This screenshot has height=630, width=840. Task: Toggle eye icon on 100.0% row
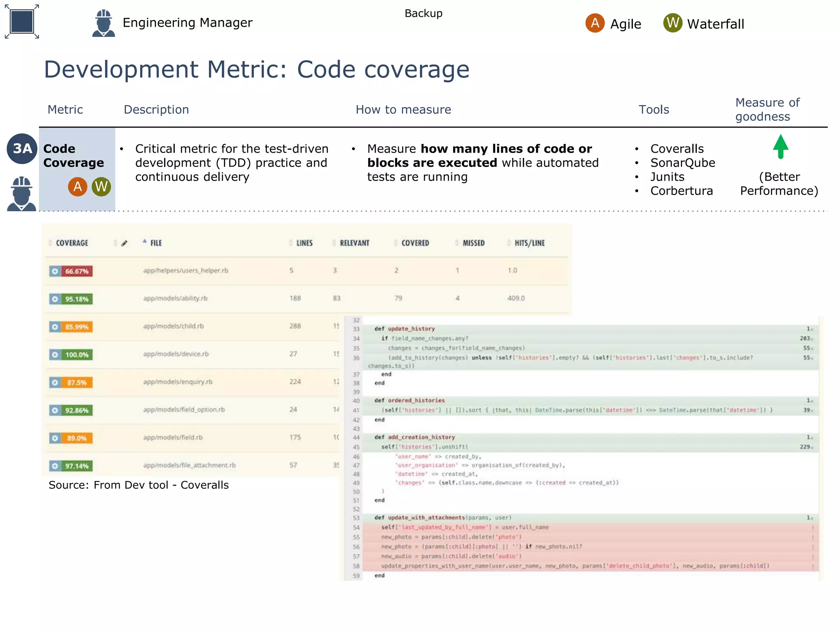click(x=55, y=355)
